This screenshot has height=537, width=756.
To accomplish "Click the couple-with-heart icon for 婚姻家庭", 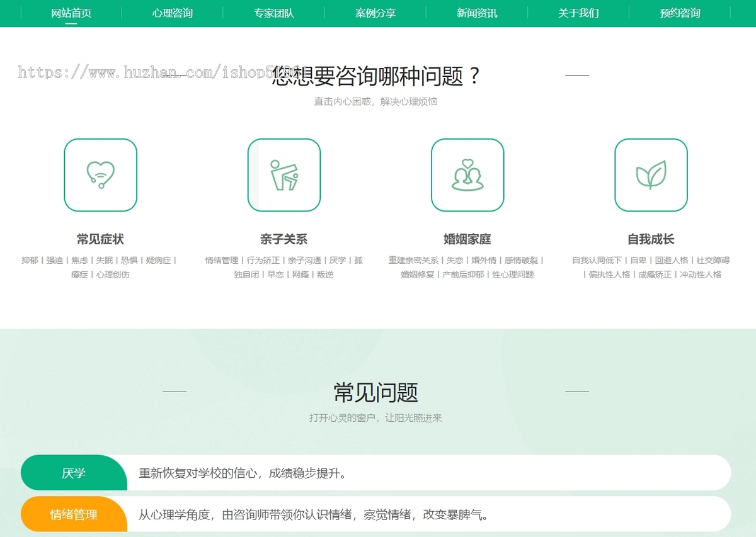I will coord(467,175).
